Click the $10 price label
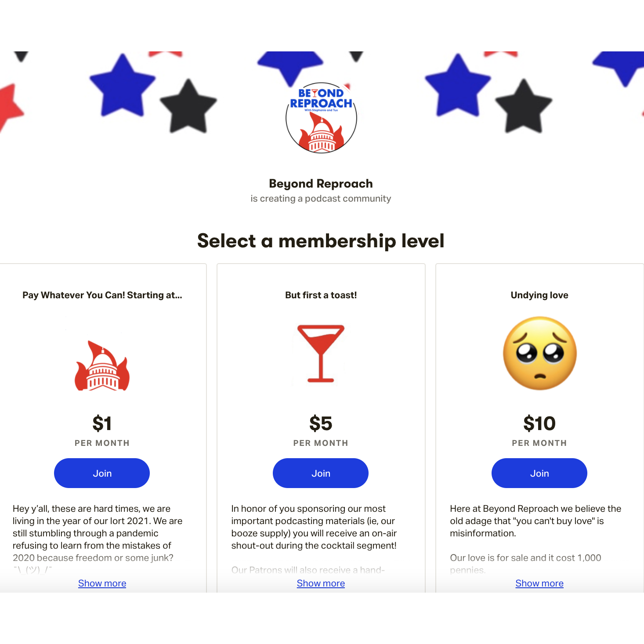The image size is (644, 644). [x=539, y=423]
